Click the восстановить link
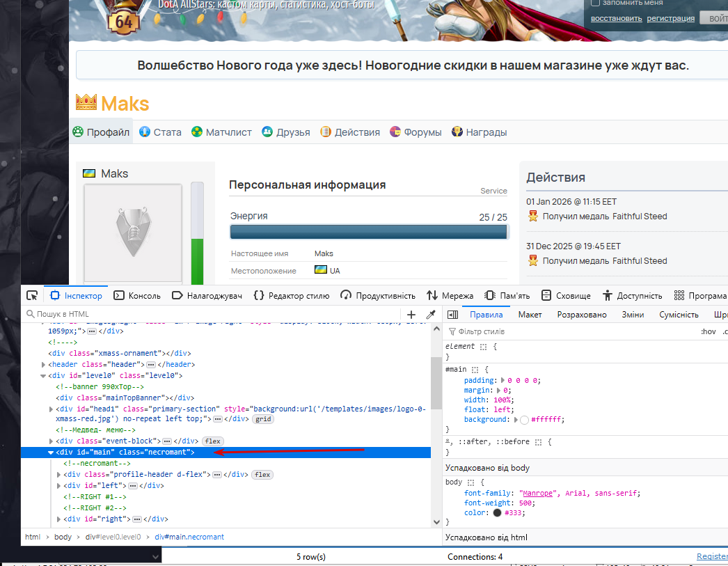 pos(616,19)
